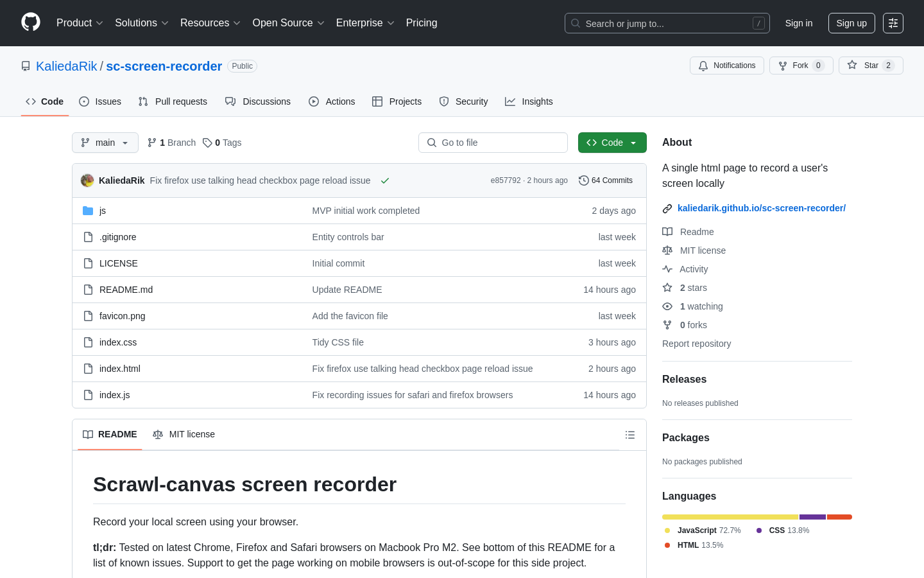Click the Sign up button
The width and height of the screenshot is (924, 578).
[x=851, y=23]
